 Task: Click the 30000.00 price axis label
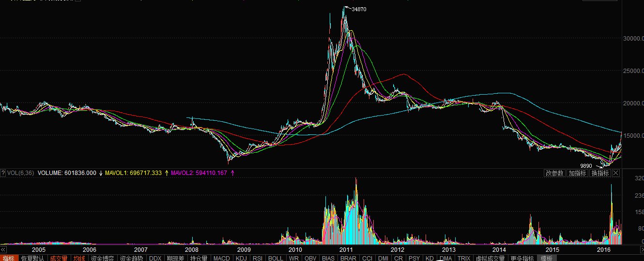(x=633, y=39)
